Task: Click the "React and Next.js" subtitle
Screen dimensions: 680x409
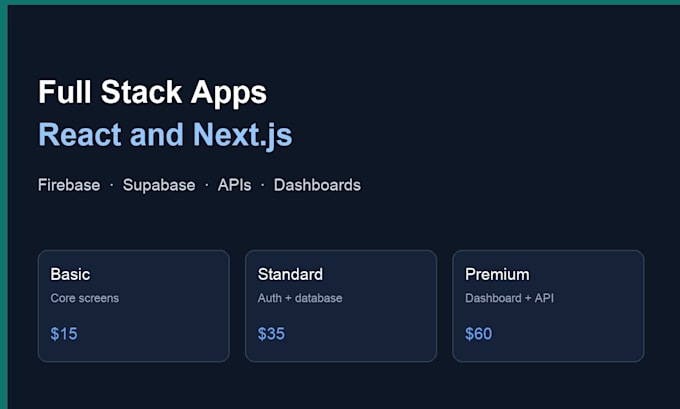Action: pyautogui.click(x=165, y=134)
